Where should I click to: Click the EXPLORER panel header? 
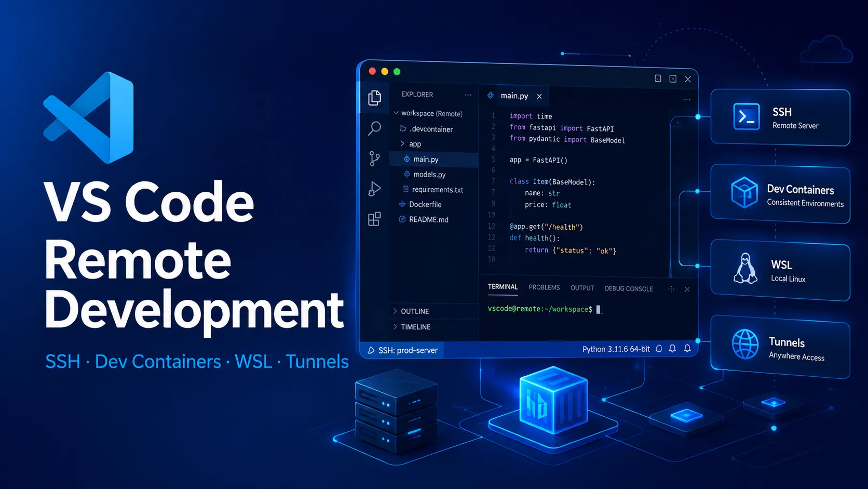(417, 95)
